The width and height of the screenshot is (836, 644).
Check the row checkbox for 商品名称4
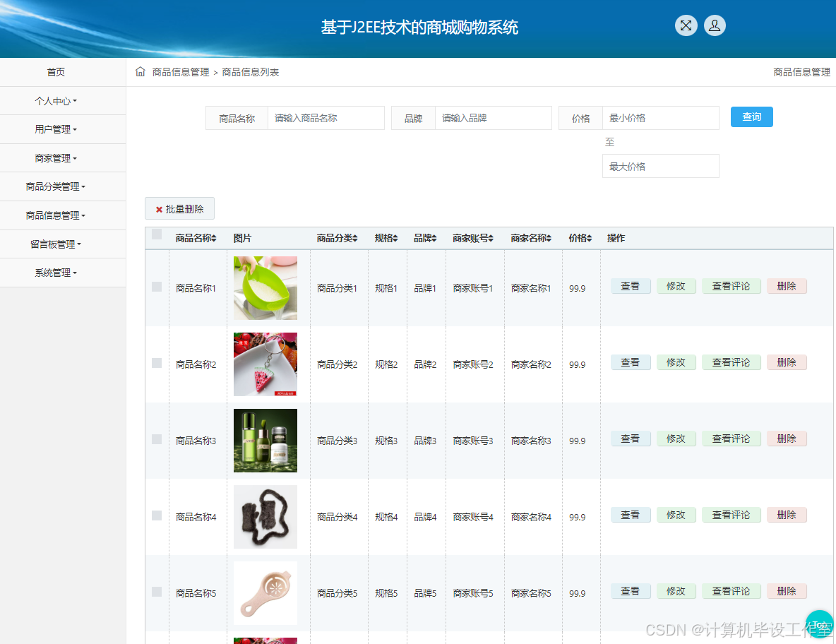tap(157, 515)
